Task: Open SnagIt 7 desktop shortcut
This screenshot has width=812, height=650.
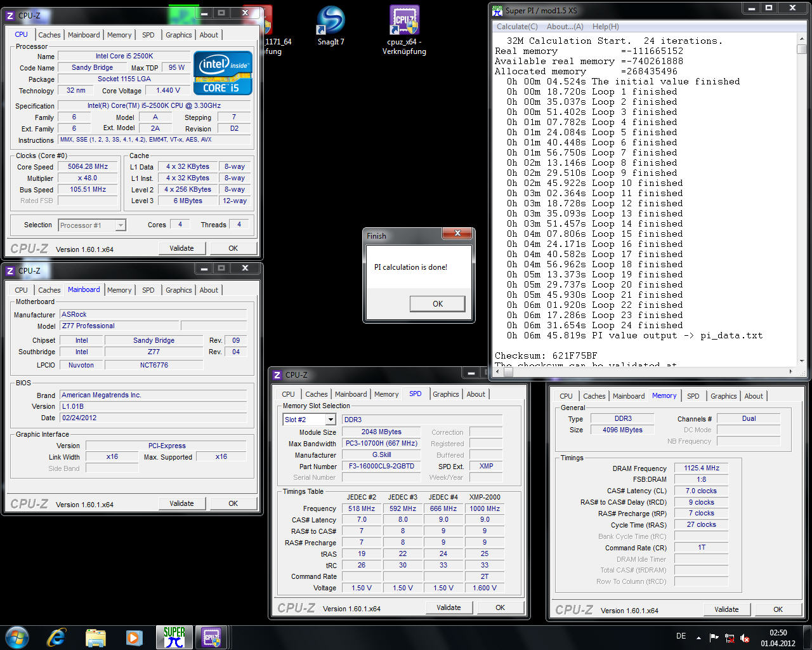Action: 331,26
